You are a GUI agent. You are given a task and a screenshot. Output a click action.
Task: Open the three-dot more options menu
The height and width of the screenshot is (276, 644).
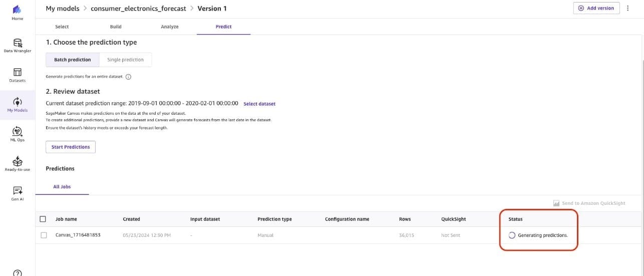[627, 8]
